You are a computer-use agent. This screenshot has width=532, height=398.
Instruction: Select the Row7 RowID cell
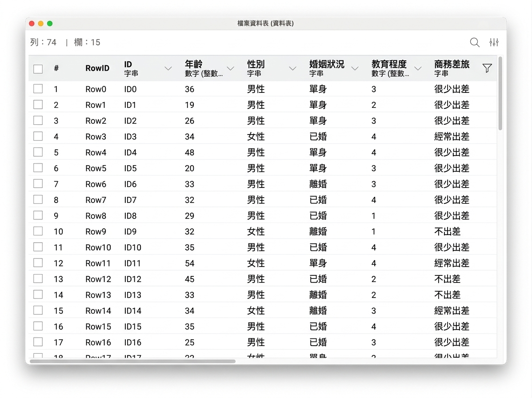click(x=96, y=200)
